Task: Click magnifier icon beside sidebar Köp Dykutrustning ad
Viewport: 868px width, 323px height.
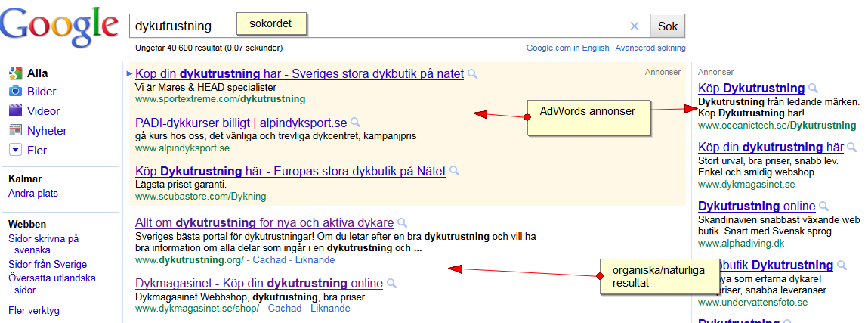Action: (813, 88)
